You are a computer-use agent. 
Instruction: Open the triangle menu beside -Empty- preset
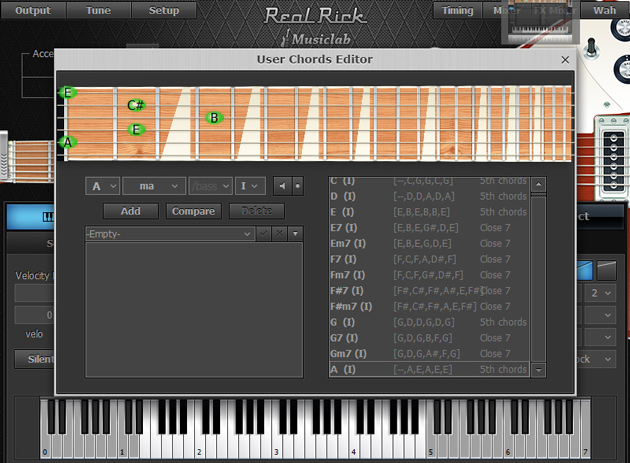click(295, 234)
